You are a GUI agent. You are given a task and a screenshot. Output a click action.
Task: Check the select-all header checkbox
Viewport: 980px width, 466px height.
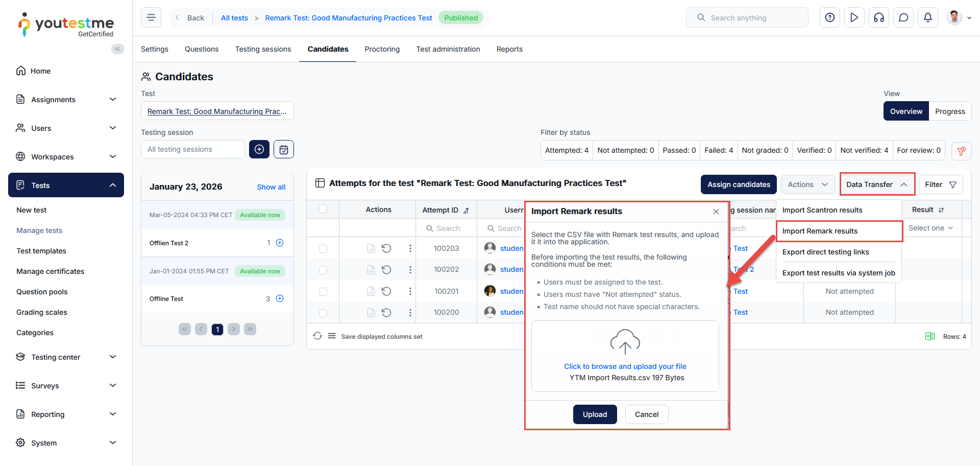coord(323,209)
